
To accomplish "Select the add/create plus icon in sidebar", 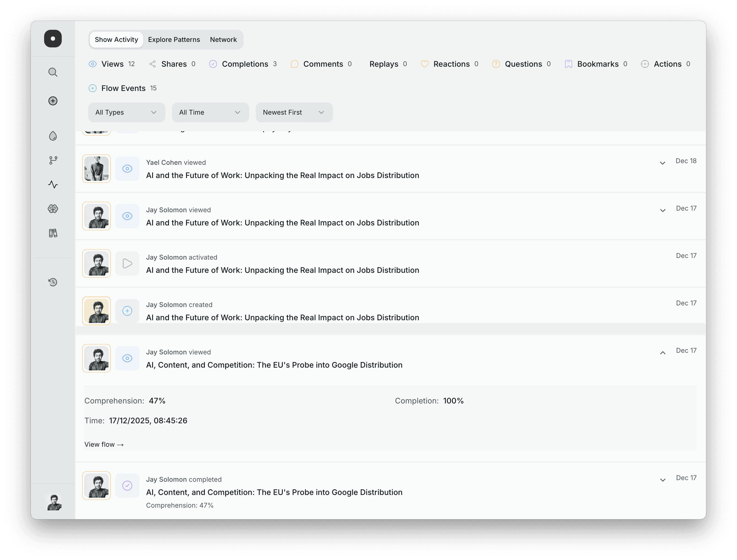I will (x=53, y=101).
